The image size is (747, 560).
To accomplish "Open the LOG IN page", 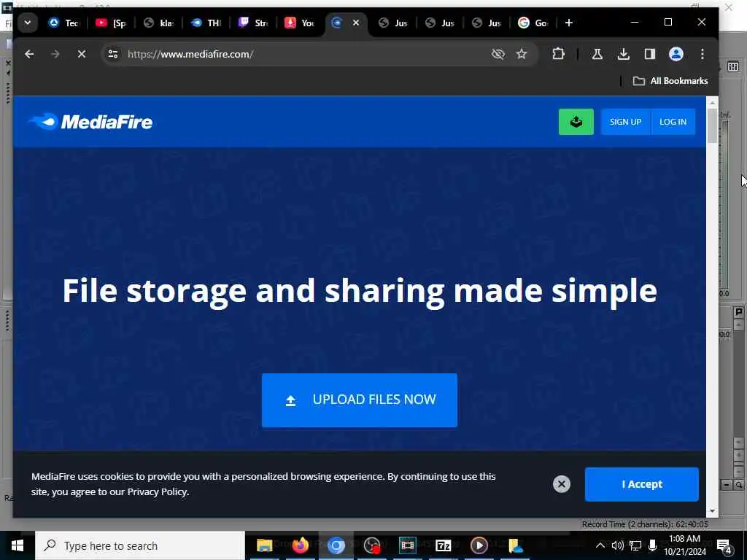I will (x=673, y=122).
